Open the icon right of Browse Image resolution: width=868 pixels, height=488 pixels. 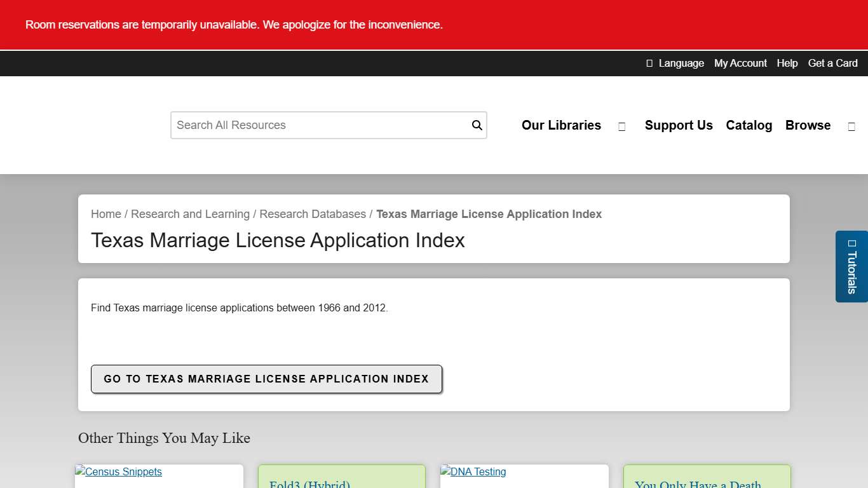click(851, 126)
